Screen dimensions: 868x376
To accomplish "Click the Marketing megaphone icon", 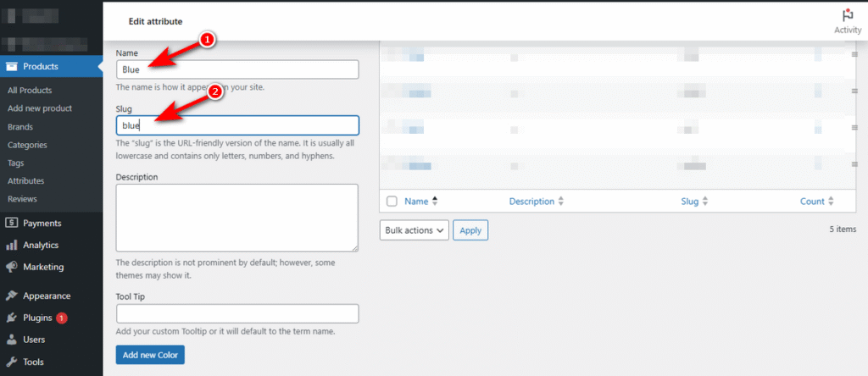I will (11, 267).
